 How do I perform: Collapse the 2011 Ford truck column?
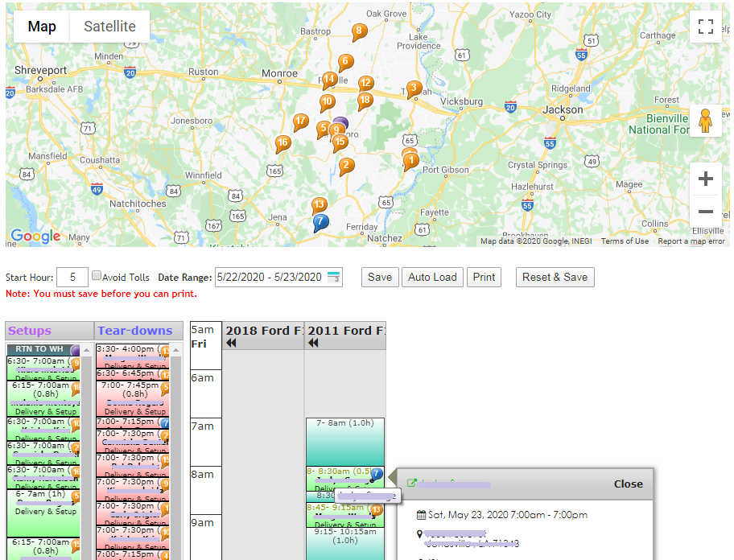pos(314,343)
